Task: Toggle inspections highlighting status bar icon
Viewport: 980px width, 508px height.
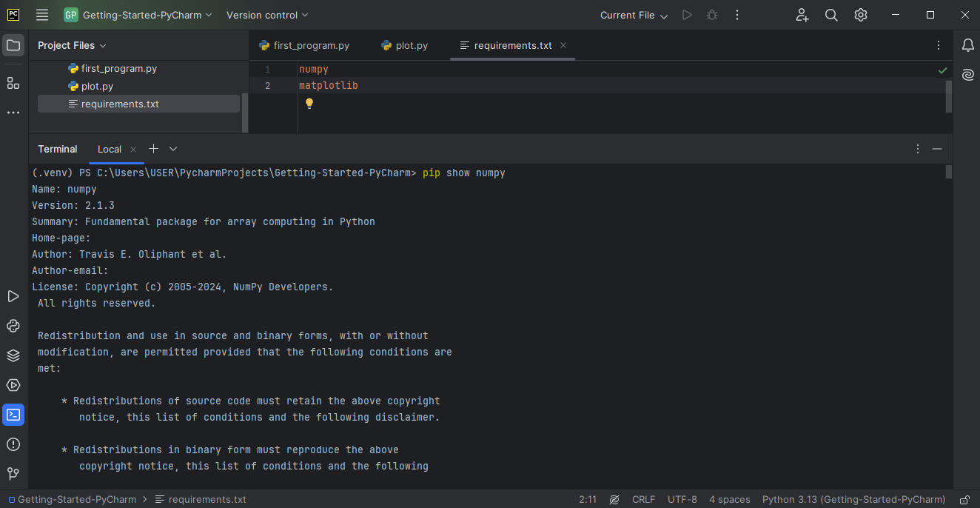Action: 614,500
